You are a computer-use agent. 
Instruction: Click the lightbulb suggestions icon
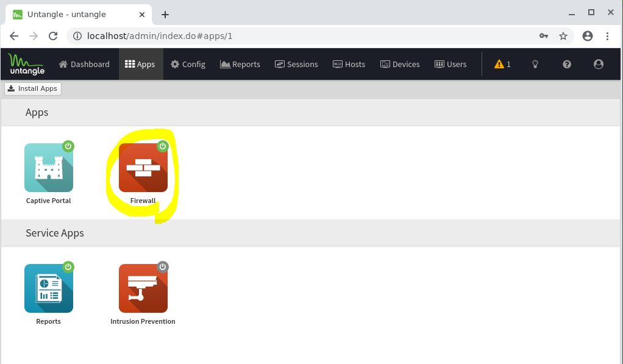point(535,64)
